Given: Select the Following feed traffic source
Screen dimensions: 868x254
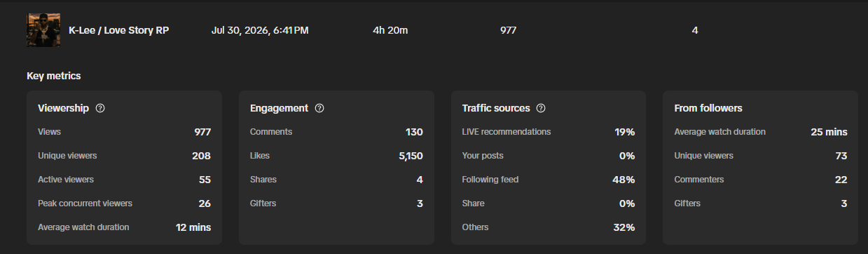Looking at the screenshot, I should pyautogui.click(x=549, y=180).
